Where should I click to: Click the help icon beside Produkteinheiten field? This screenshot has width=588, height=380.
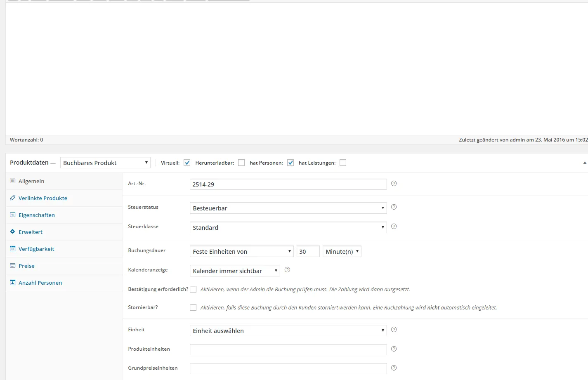[394, 349]
